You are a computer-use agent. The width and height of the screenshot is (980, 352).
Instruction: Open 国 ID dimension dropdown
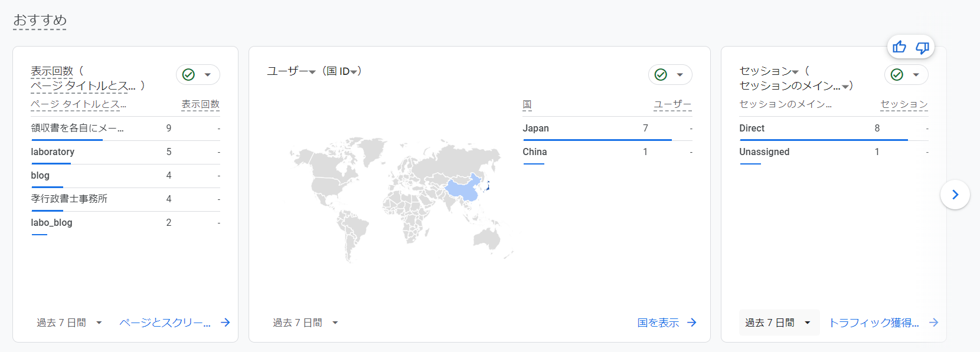click(x=342, y=71)
